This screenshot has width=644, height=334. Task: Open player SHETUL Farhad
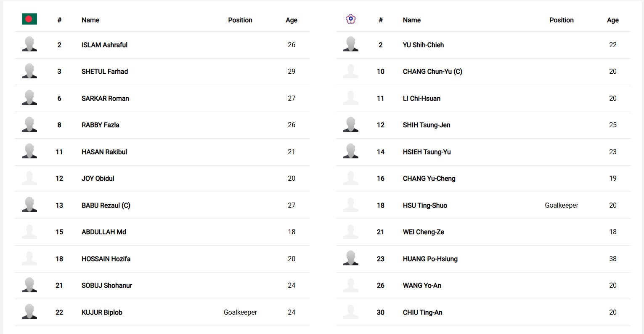(x=105, y=72)
